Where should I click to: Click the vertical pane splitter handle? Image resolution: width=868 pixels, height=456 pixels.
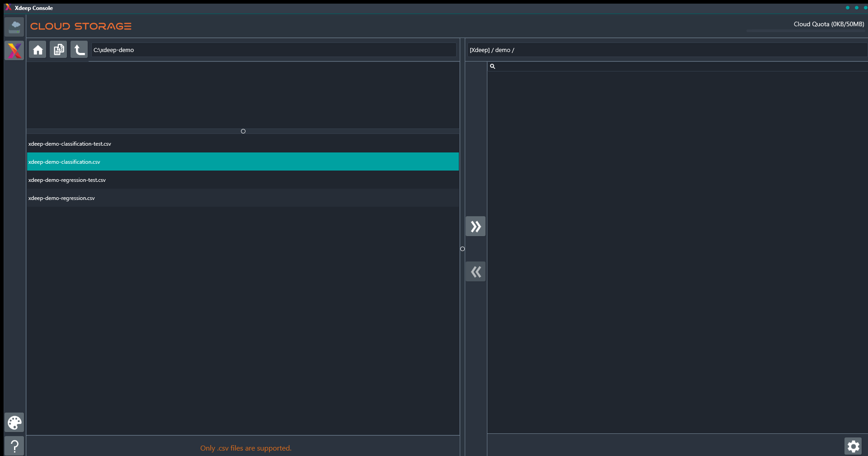(x=462, y=249)
